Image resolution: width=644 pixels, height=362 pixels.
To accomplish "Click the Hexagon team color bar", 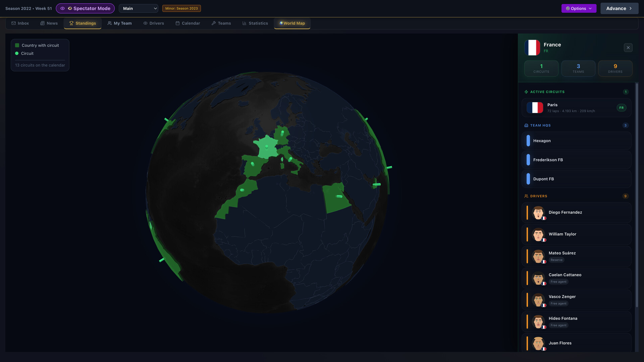I will tap(528, 141).
